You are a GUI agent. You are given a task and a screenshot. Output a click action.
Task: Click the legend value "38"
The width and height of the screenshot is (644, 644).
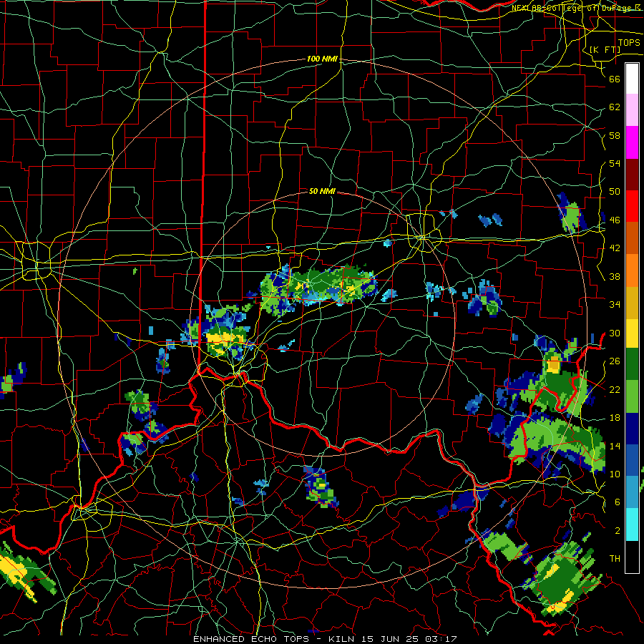[x=615, y=276]
